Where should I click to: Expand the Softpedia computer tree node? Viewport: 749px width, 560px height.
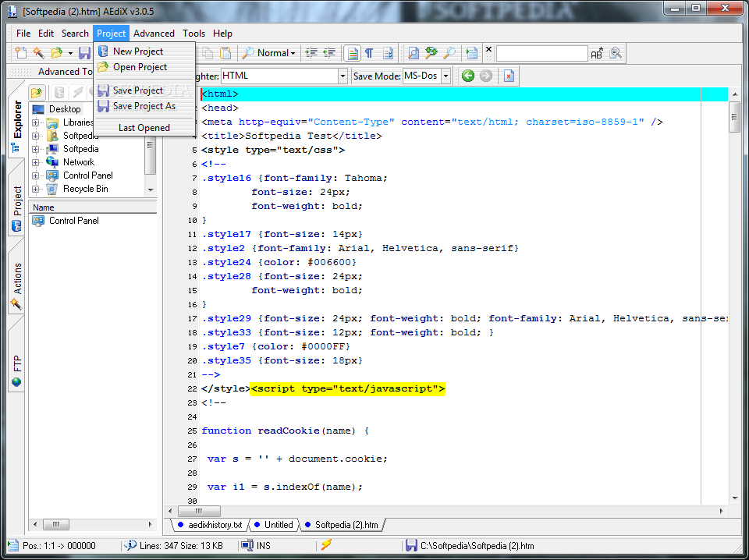tap(35, 150)
